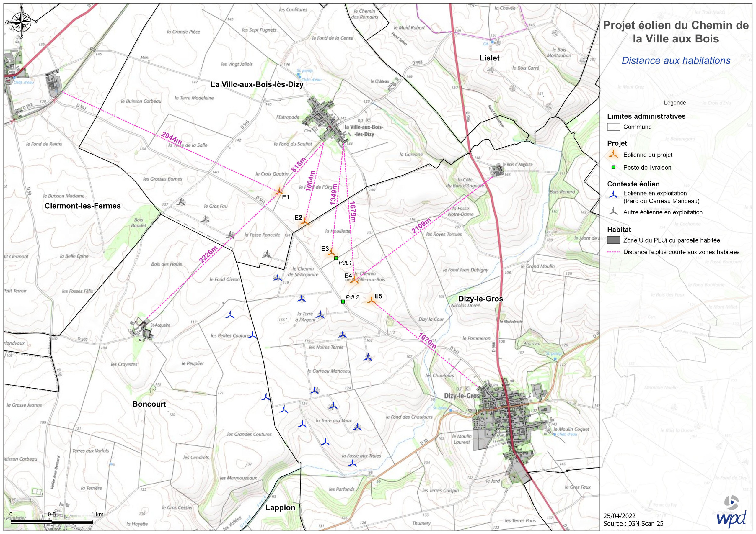Click the PdL2 green delivery station square

click(343, 302)
